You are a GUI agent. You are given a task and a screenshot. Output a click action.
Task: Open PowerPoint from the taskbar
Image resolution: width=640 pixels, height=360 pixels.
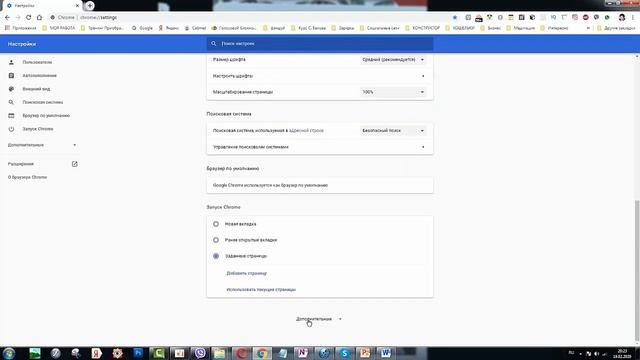pos(365,353)
